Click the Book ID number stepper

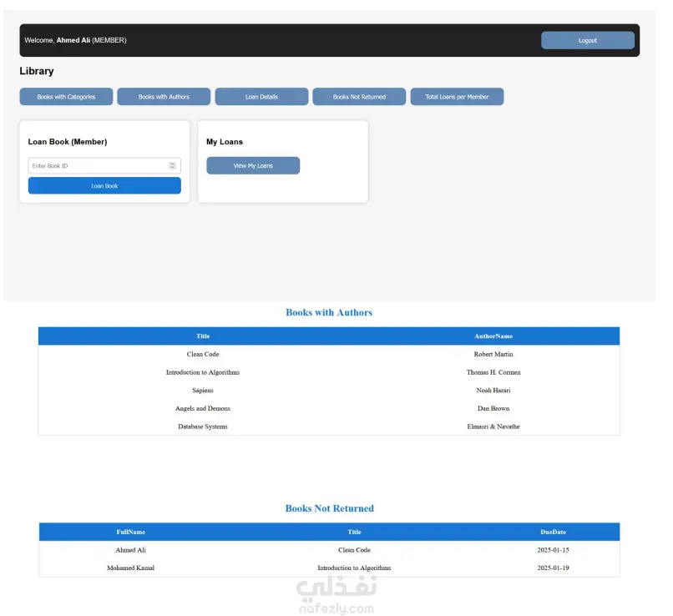(172, 165)
